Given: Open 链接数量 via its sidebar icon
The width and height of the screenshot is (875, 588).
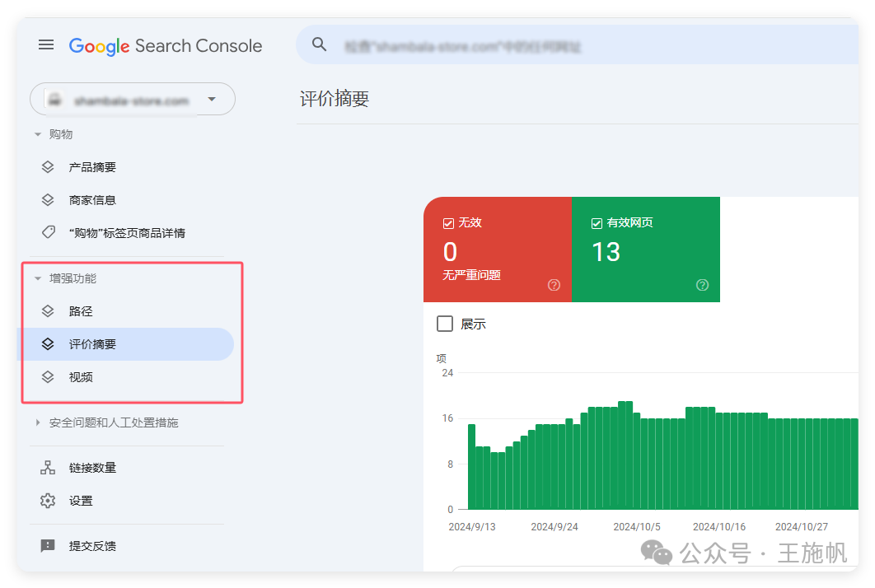Looking at the screenshot, I should (x=49, y=468).
